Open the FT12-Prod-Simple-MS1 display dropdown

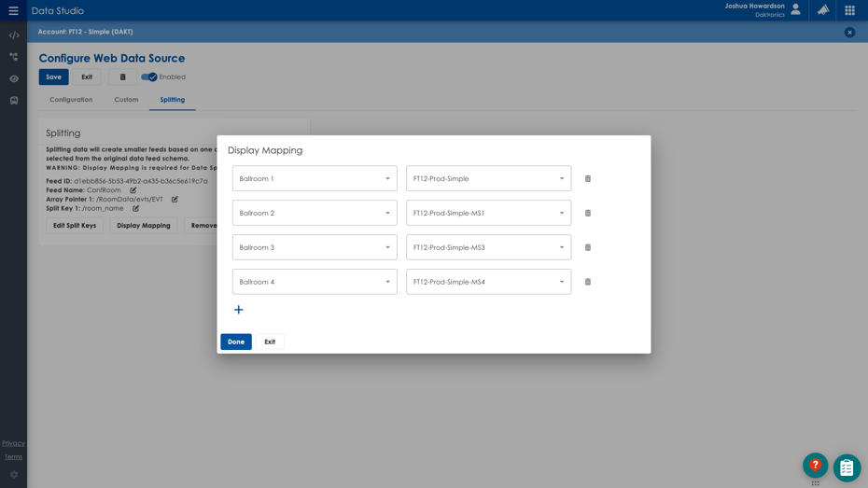point(488,213)
